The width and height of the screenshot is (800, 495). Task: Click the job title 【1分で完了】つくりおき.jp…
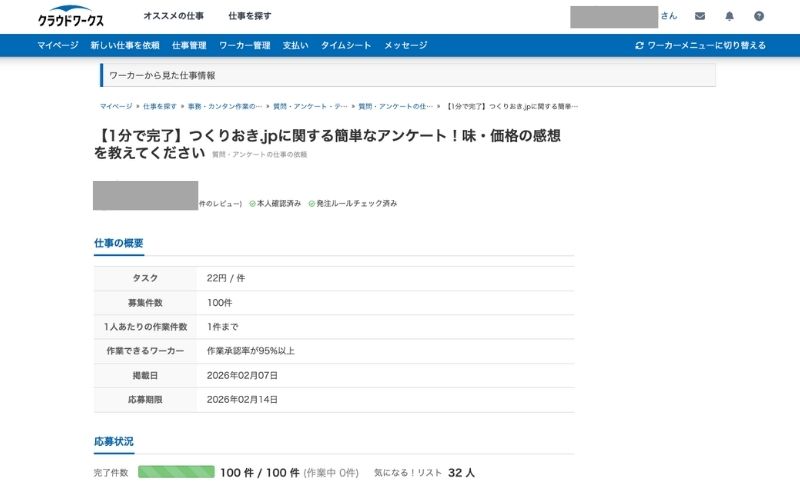pyautogui.click(x=327, y=143)
